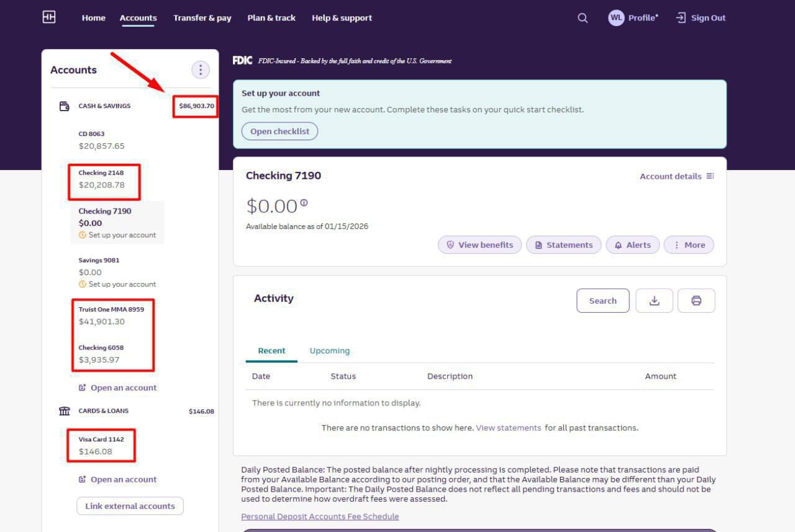Click the Cards & Loans bank icon
Image resolution: width=795 pixels, height=532 pixels.
(x=64, y=411)
